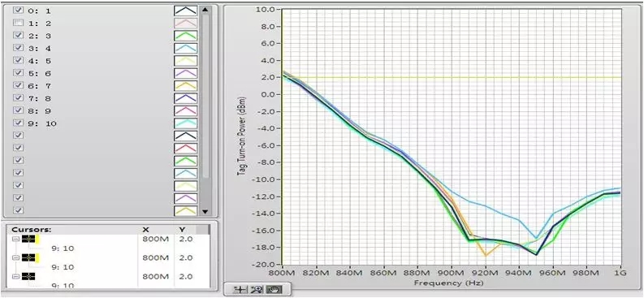644x298 pixels.
Task: Open the cyan plot icon for plot 9: 10
Action: 186,123
